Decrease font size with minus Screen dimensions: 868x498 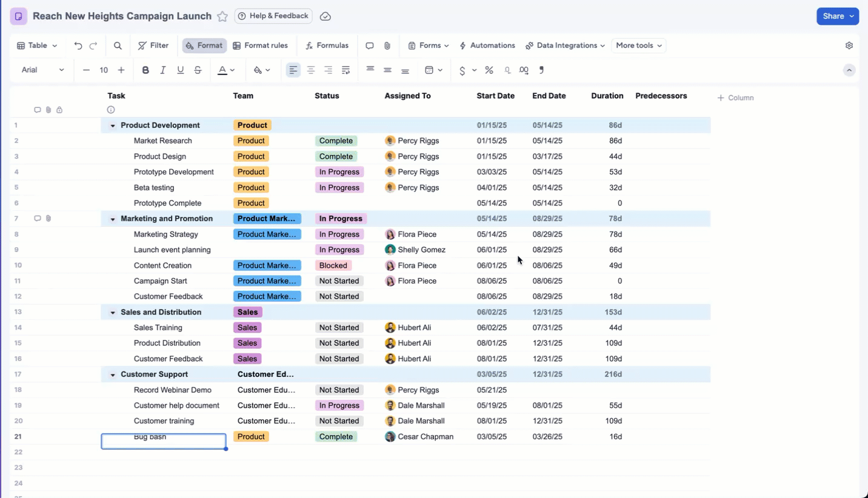click(x=86, y=70)
